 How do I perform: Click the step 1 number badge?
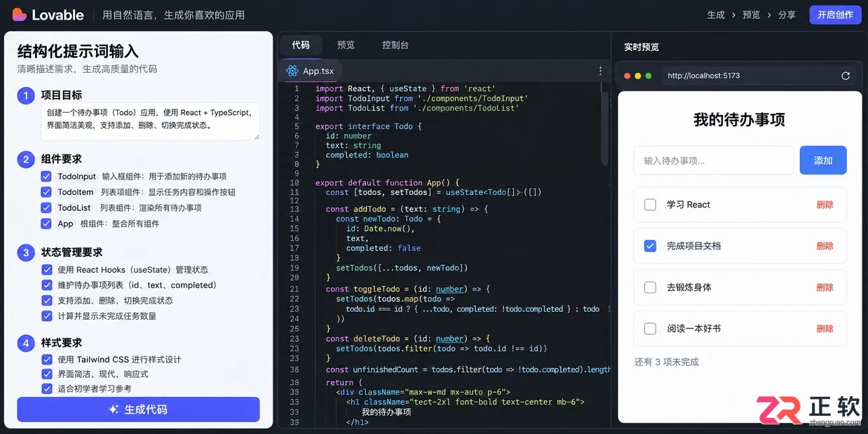[26, 95]
